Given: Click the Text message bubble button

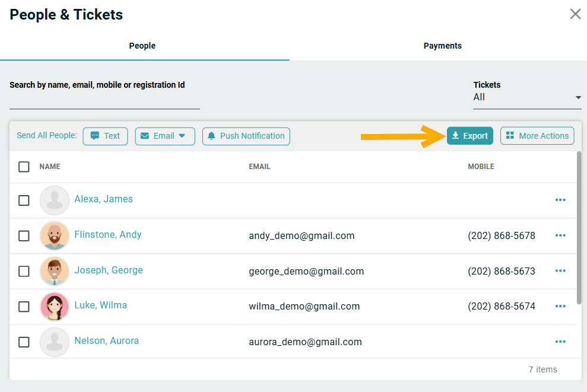Looking at the screenshot, I should pos(105,136).
